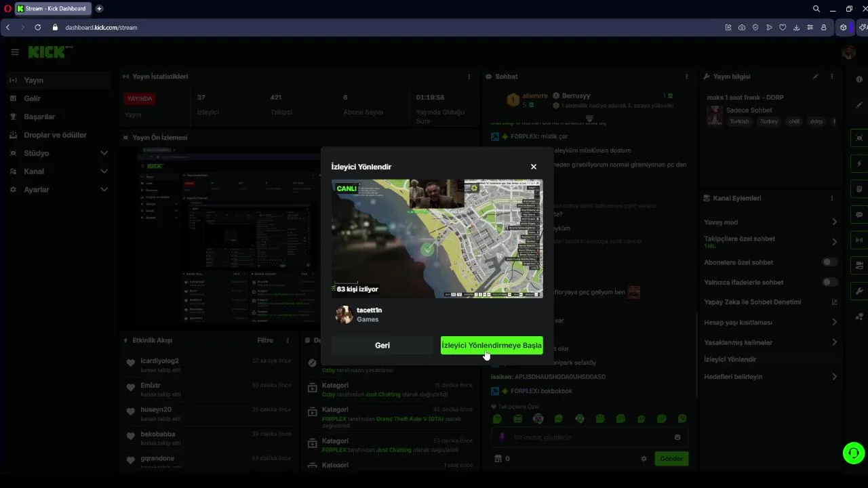
Task: Click the green support headset button
Action: click(854, 453)
